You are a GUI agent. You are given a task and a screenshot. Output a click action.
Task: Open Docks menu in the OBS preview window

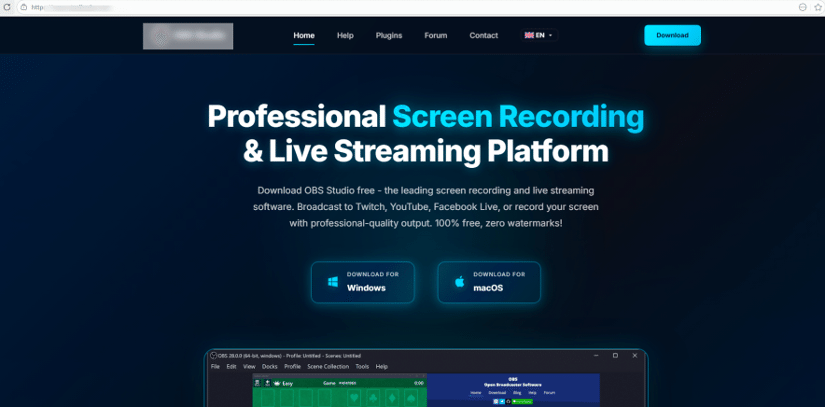pos(270,366)
